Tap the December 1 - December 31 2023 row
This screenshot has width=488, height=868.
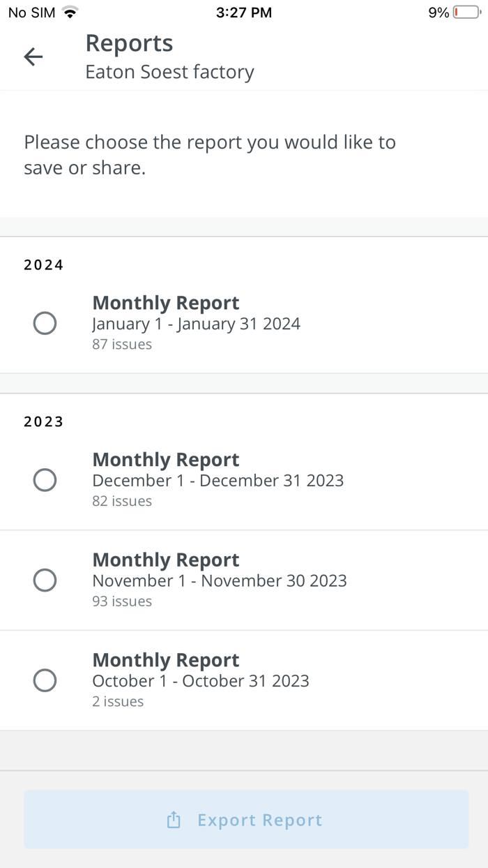point(218,480)
